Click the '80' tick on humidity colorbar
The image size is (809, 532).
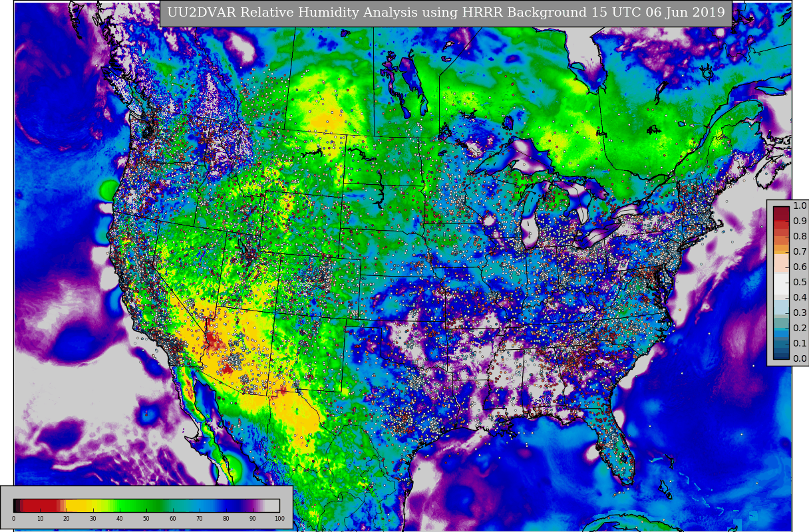pyautogui.click(x=226, y=519)
